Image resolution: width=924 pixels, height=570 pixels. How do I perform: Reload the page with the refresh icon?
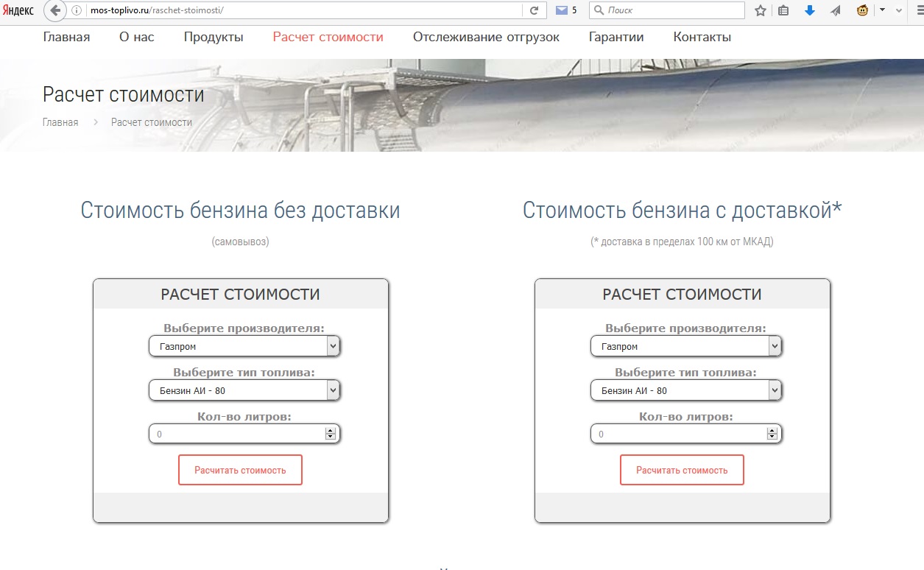(x=534, y=10)
